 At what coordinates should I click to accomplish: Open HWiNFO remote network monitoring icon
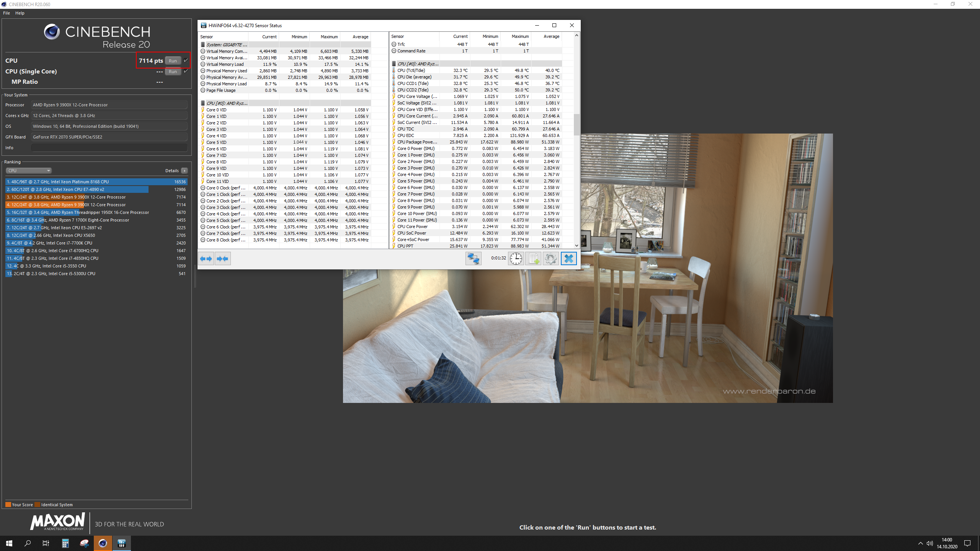point(473,259)
